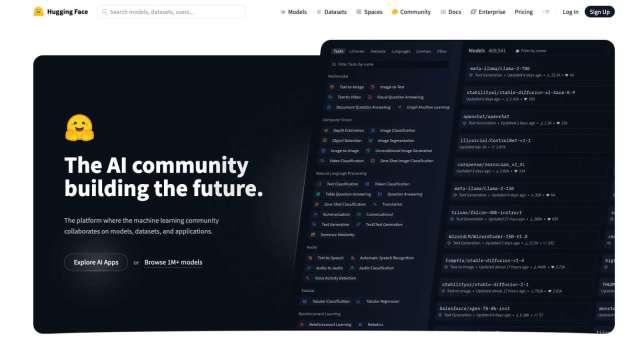Open the more options menu beside Pricing

click(x=546, y=12)
